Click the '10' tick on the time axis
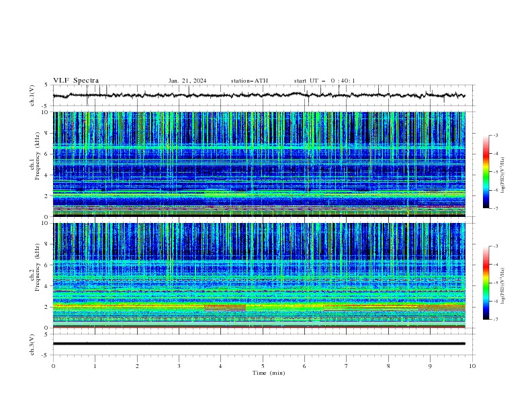Viewport: 532px width, 411px height. (x=472, y=366)
